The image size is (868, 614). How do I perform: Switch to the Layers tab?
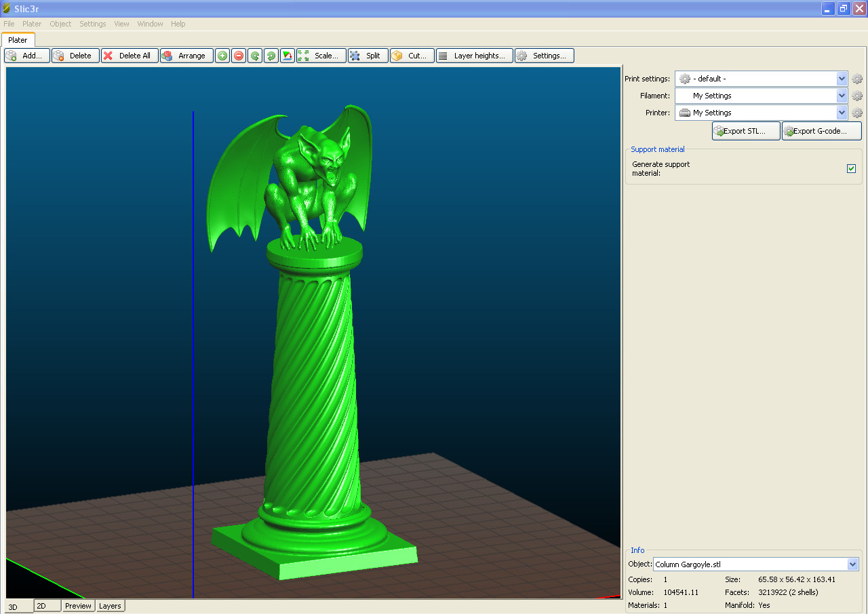point(109,605)
